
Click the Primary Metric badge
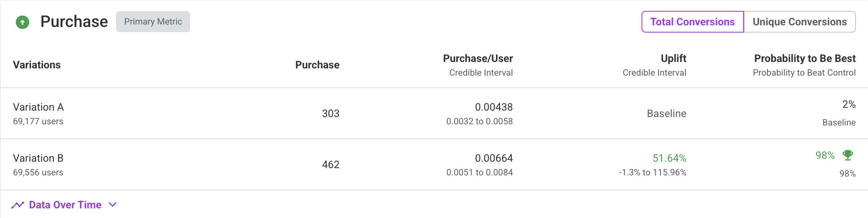153,22
